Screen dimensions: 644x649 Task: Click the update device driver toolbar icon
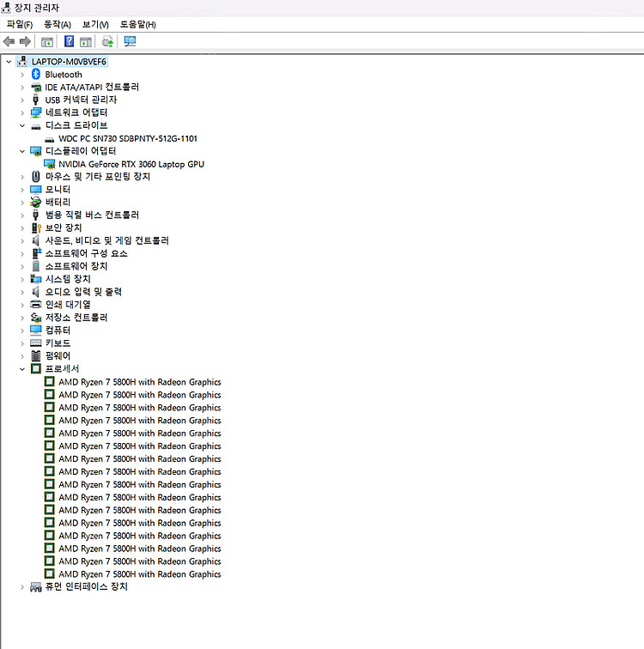[107, 41]
